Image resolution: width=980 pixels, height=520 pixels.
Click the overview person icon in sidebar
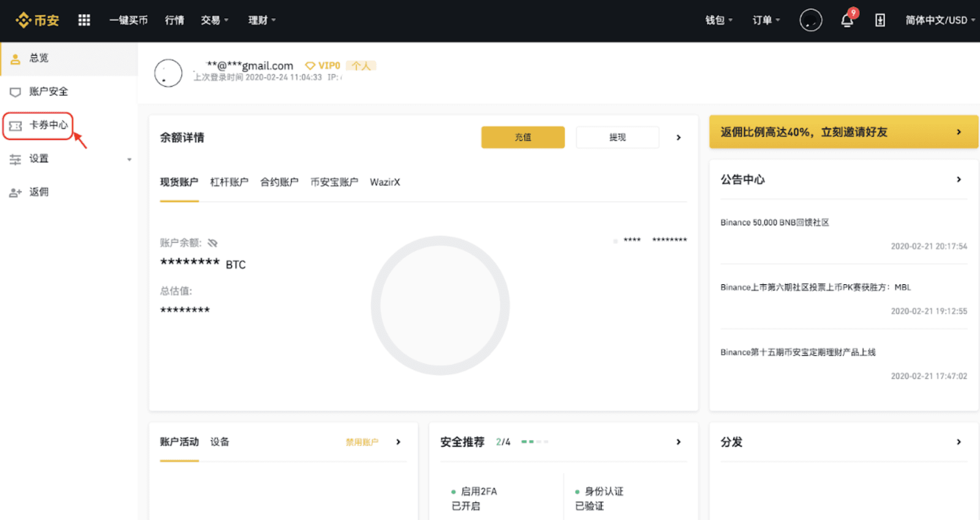15,59
